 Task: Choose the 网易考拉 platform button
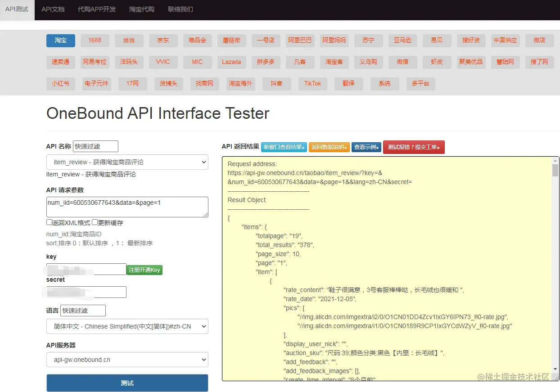click(x=95, y=62)
